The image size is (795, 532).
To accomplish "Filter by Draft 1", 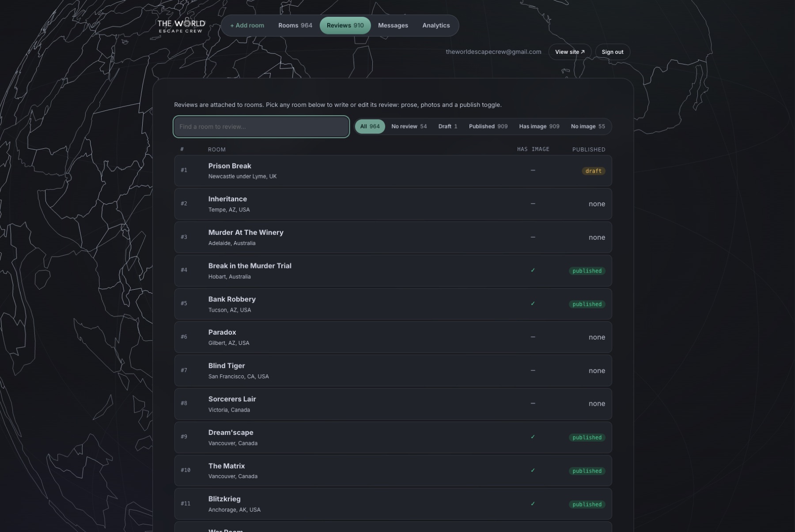I will tap(448, 126).
